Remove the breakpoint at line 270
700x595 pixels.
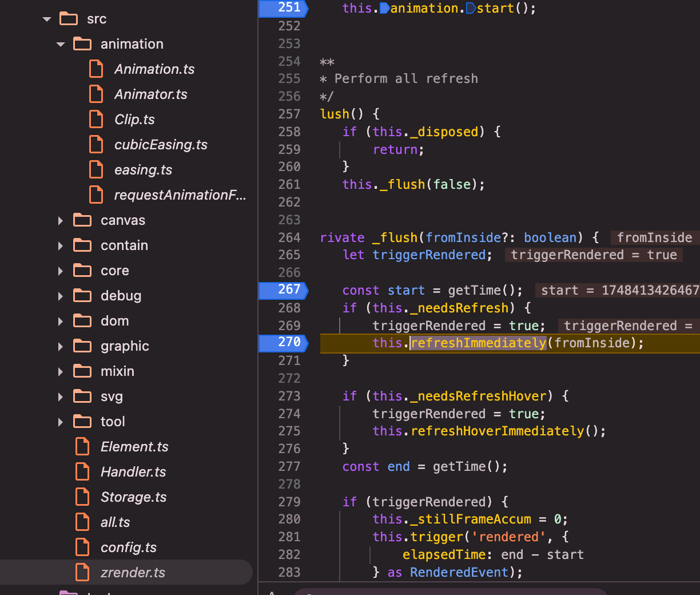click(284, 343)
